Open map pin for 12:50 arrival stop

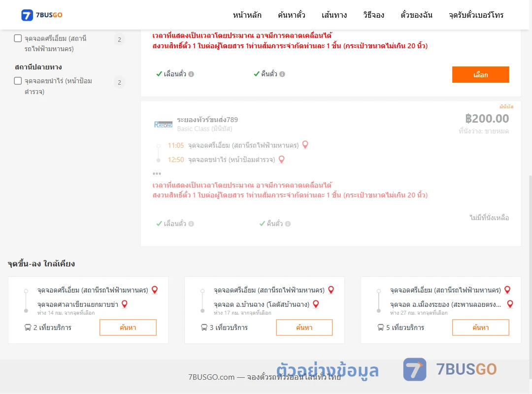pyautogui.click(x=282, y=160)
